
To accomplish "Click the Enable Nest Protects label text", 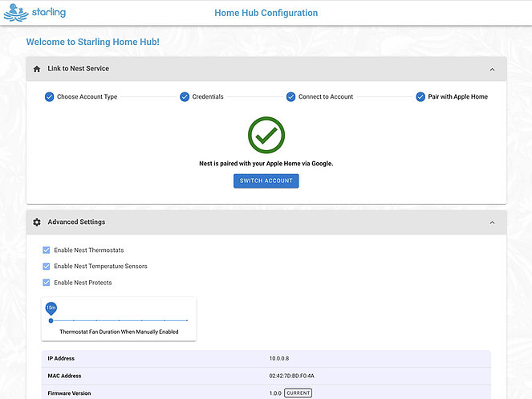I will [83, 283].
